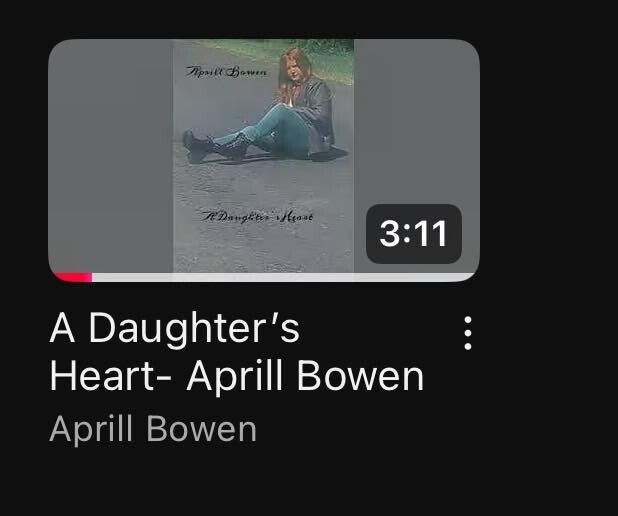Click the word Daughter's in the title

point(194,329)
